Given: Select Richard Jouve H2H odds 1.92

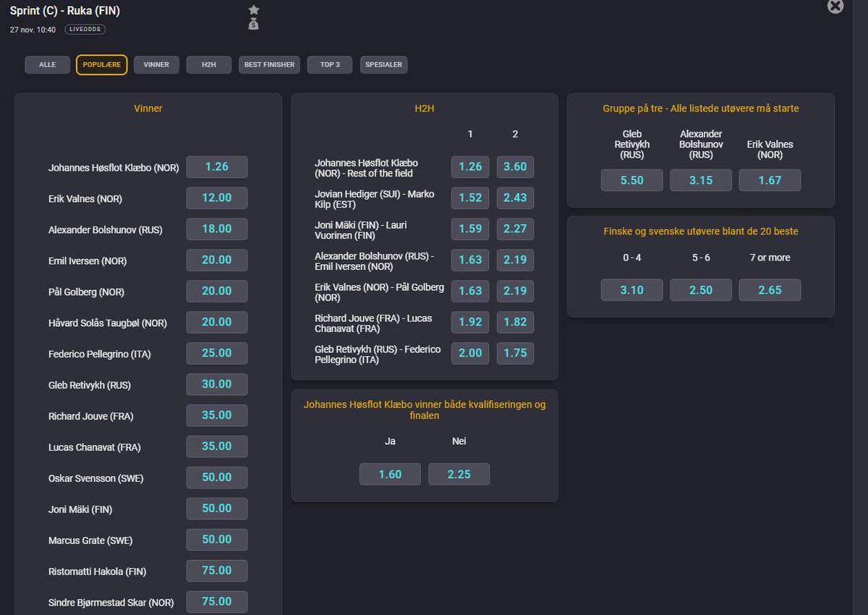Looking at the screenshot, I should tap(470, 323).
